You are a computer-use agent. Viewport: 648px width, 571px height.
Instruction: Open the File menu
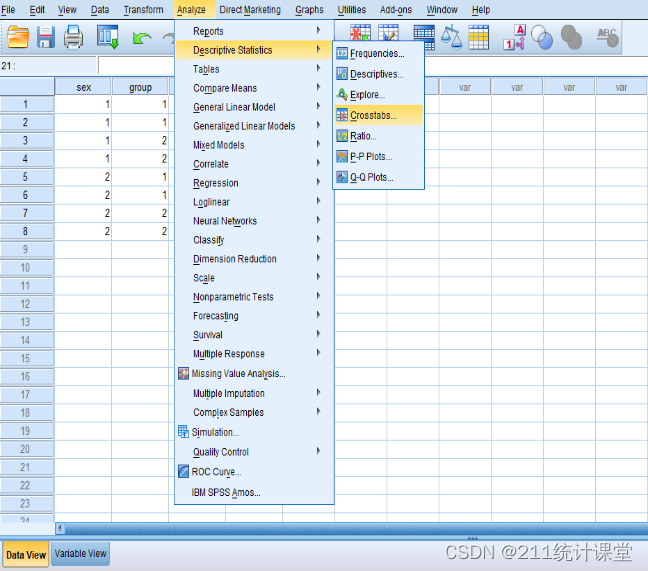click(x=8, y=10)
